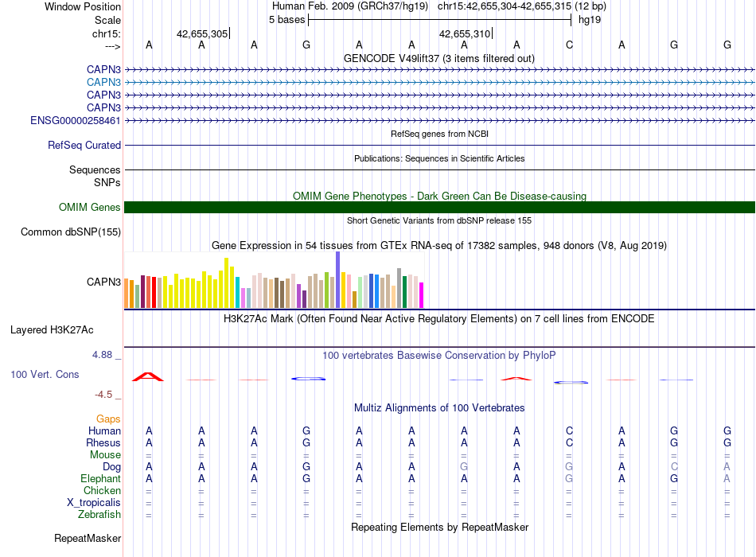The image size is (756, 557).
Task: Click the blue C PhyloP conservation glyph
Action: coord(571,383)
